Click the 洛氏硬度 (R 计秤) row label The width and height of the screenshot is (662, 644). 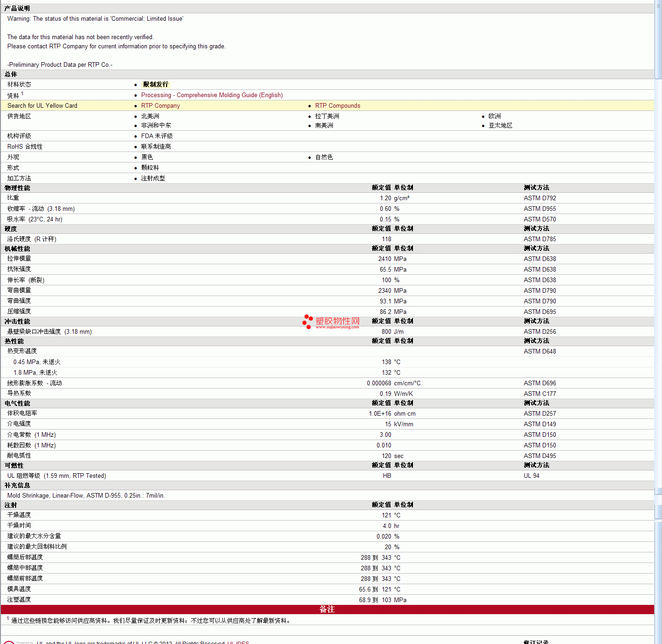coord(32,239)
